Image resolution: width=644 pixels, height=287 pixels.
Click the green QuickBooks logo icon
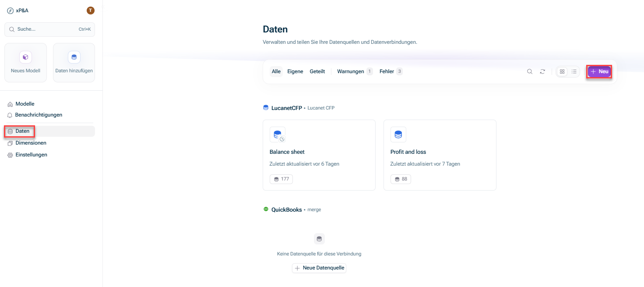(x=266, y=209)
